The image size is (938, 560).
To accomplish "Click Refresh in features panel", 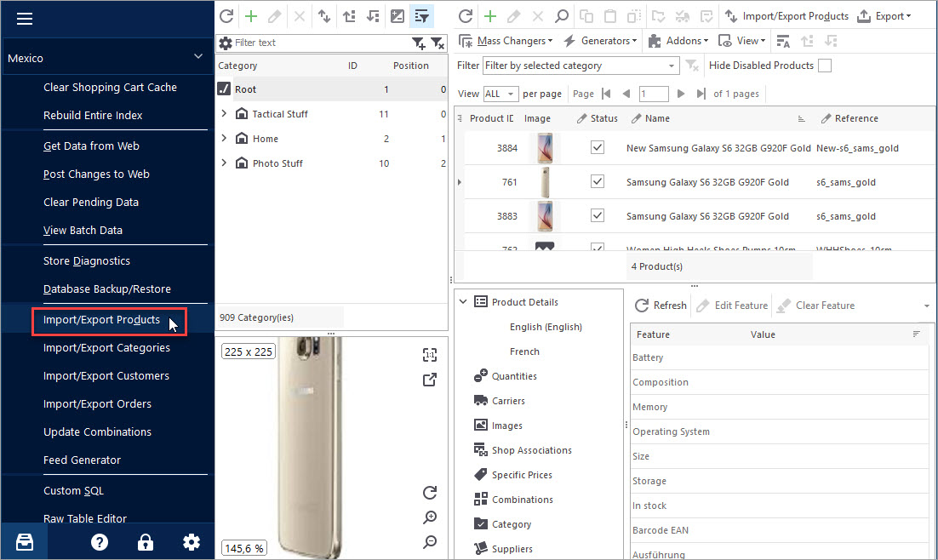I will point(661,306).
